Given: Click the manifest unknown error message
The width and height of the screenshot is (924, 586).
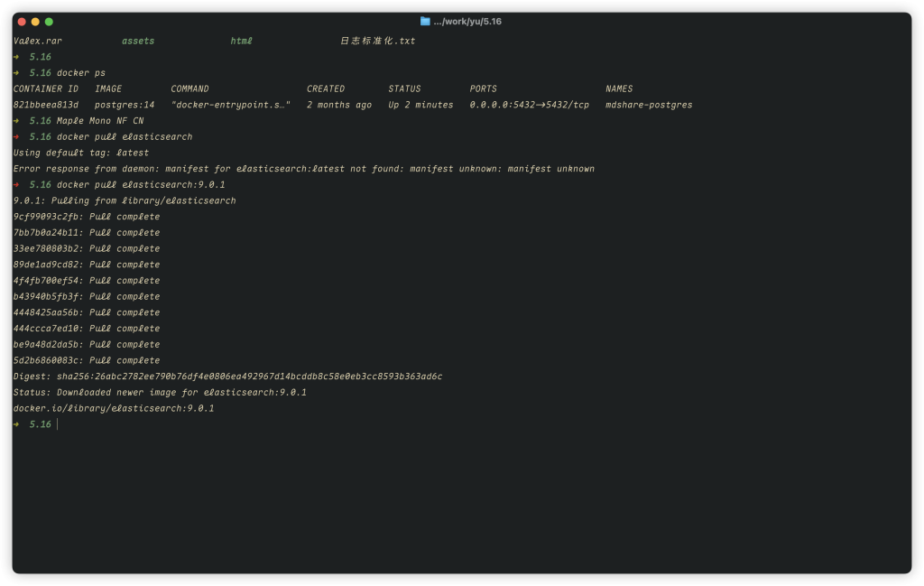Looking at the screenshot, I should click(303, 169).
